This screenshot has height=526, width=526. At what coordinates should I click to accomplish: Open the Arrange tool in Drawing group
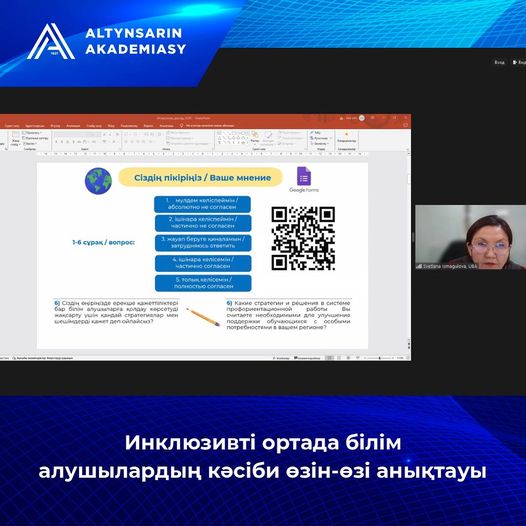click(x=255, y=138)
